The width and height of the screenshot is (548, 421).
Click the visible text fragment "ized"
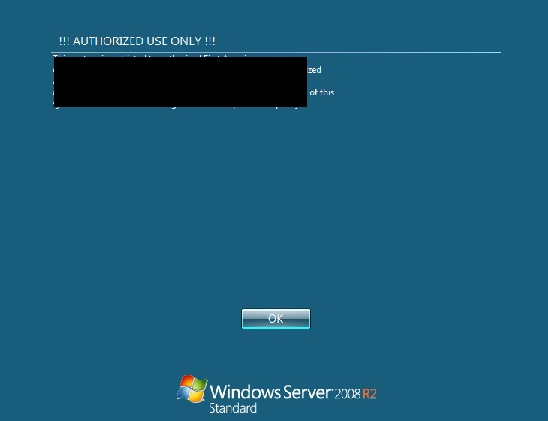pos(314,70)
